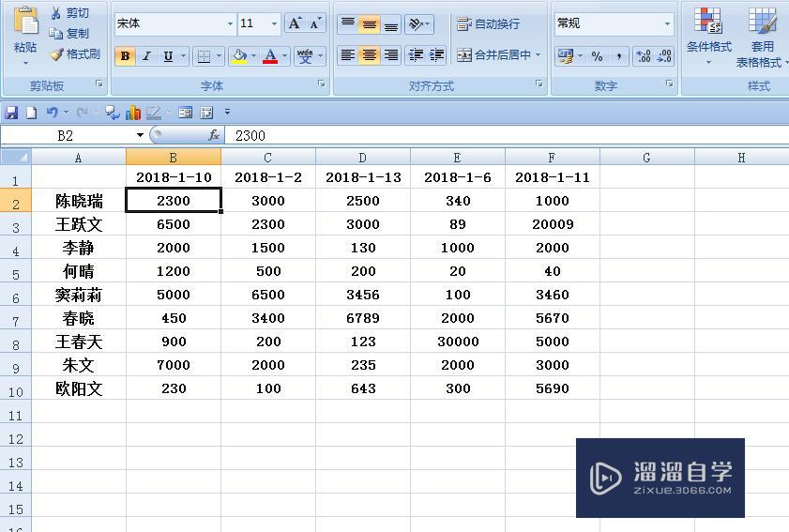The height and width of the screenshot is (532, 789).
Task: Apply the red font color A swatch
Action: tap(270, 56)
